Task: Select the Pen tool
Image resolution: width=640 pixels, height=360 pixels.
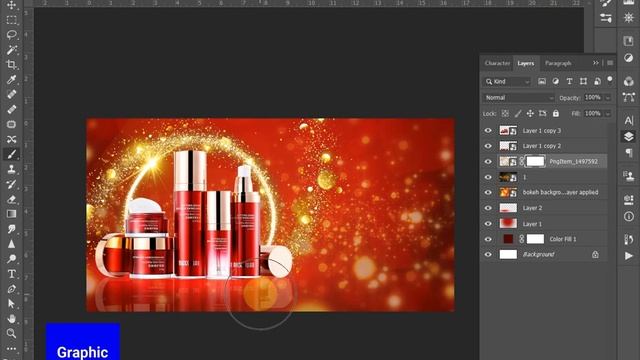Action: pos(11,289)
